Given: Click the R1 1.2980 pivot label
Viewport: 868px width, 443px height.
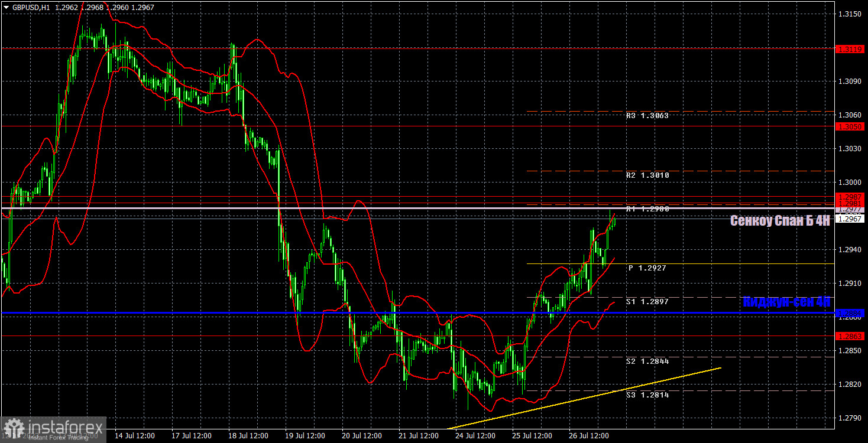Looking at the screenshot, I should point(647,209).
